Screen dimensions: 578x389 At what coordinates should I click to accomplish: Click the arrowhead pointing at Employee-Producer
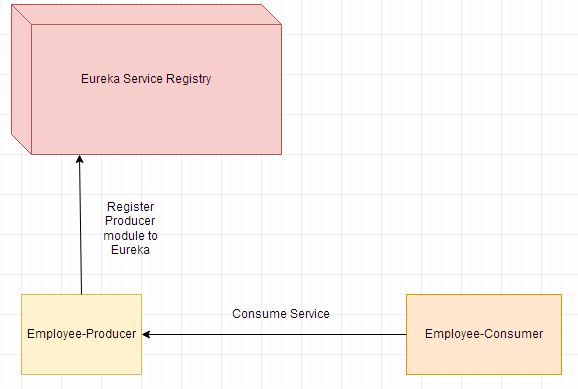click(x=146, y=334)
